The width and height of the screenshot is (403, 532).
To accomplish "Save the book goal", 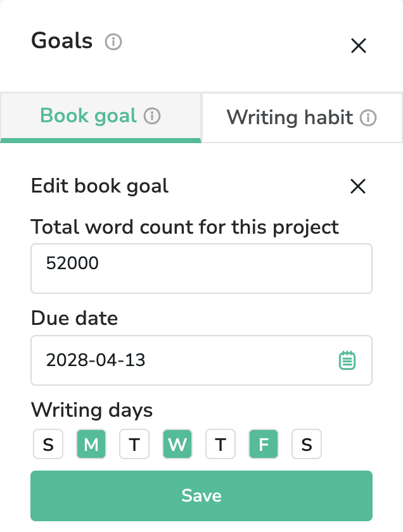I will click(x=201, y=495).
